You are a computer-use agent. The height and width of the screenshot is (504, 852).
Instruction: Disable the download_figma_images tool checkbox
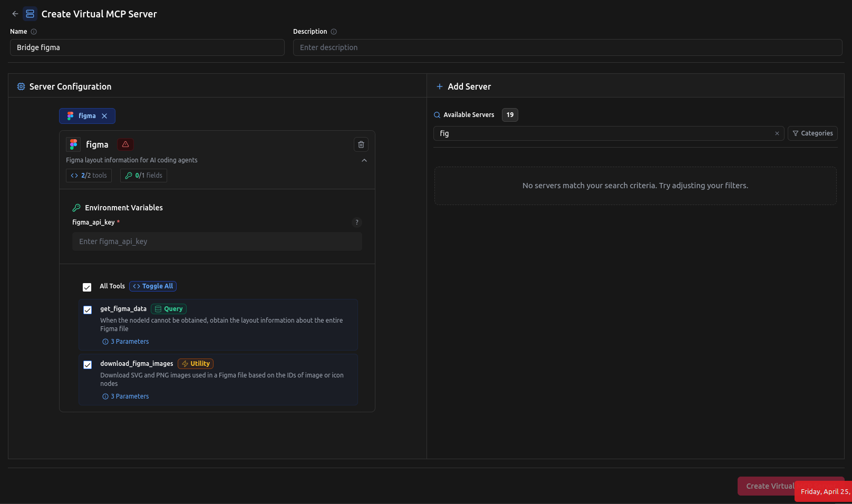pyautogui.click(x=88, y=365)
